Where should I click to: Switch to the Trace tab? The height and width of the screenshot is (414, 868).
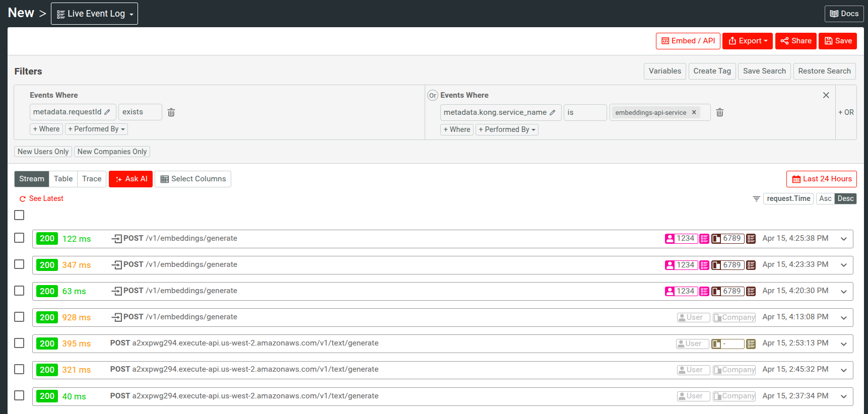pyautogui.click(x=92, y=179)
